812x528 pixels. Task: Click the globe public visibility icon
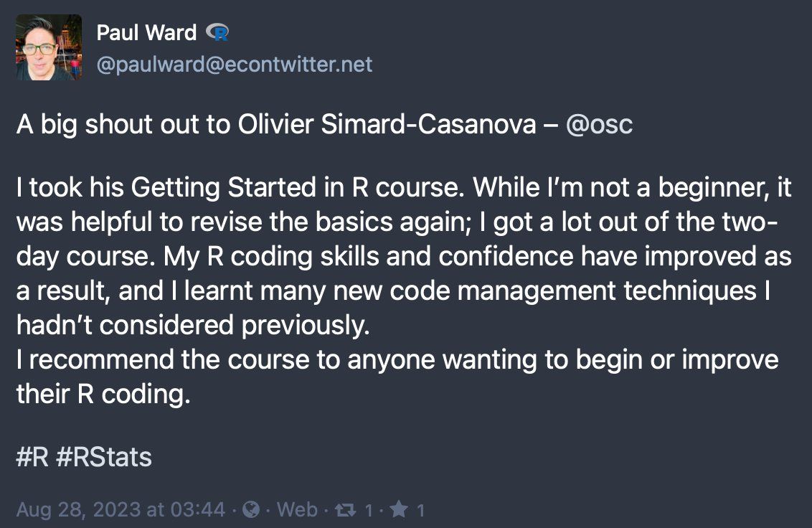(x=251, y=509)
